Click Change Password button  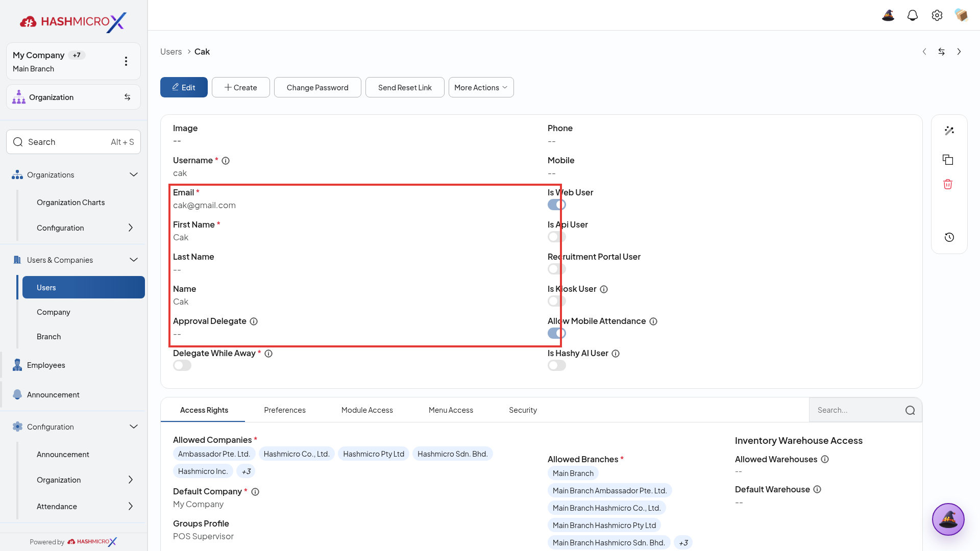click(x=317, y=87)
